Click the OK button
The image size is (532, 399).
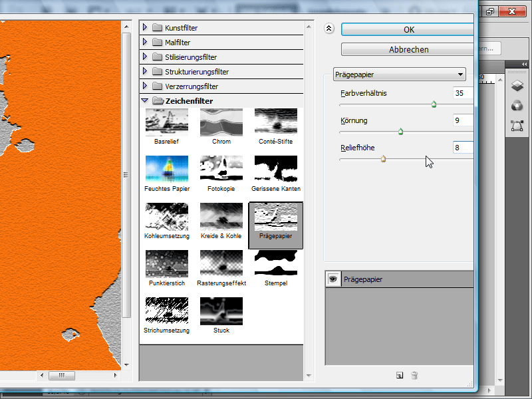pos(408,29)
